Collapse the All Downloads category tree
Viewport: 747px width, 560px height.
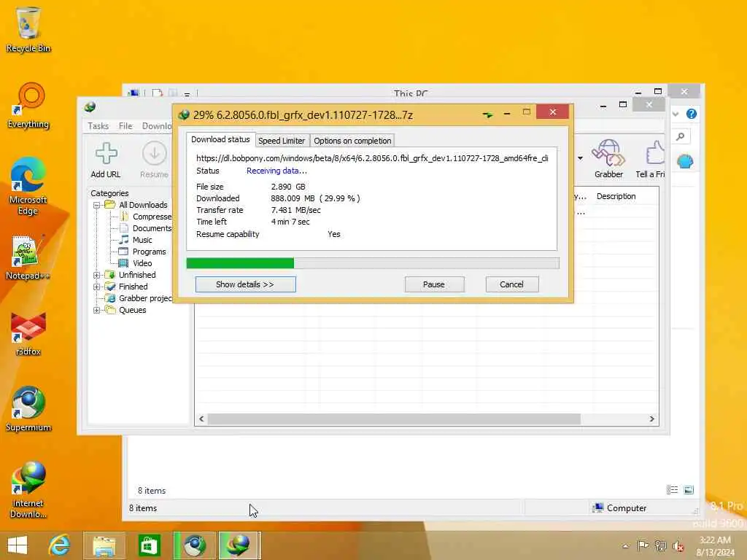(97, 205)
